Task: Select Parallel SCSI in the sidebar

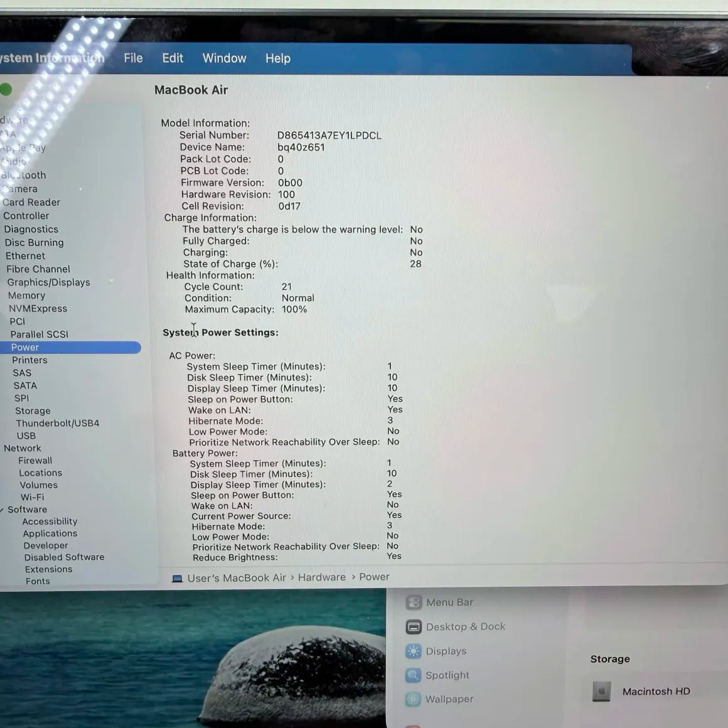Action: point(40,335)
